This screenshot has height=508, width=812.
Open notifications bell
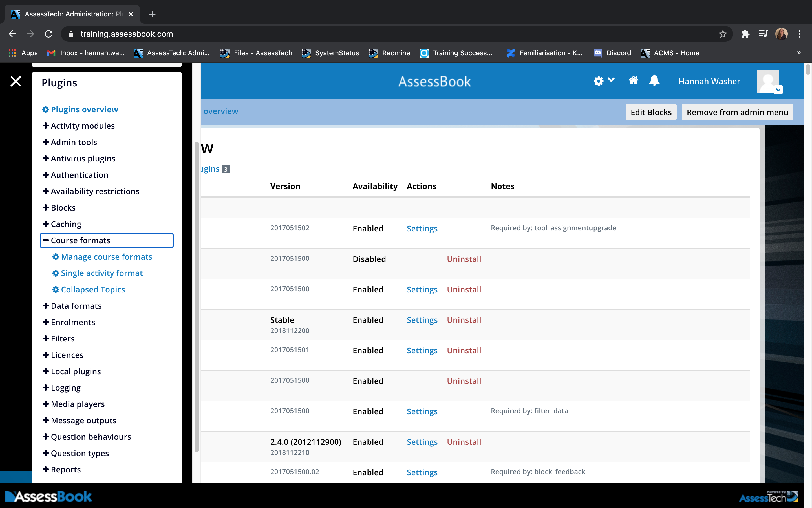(654, 81)
